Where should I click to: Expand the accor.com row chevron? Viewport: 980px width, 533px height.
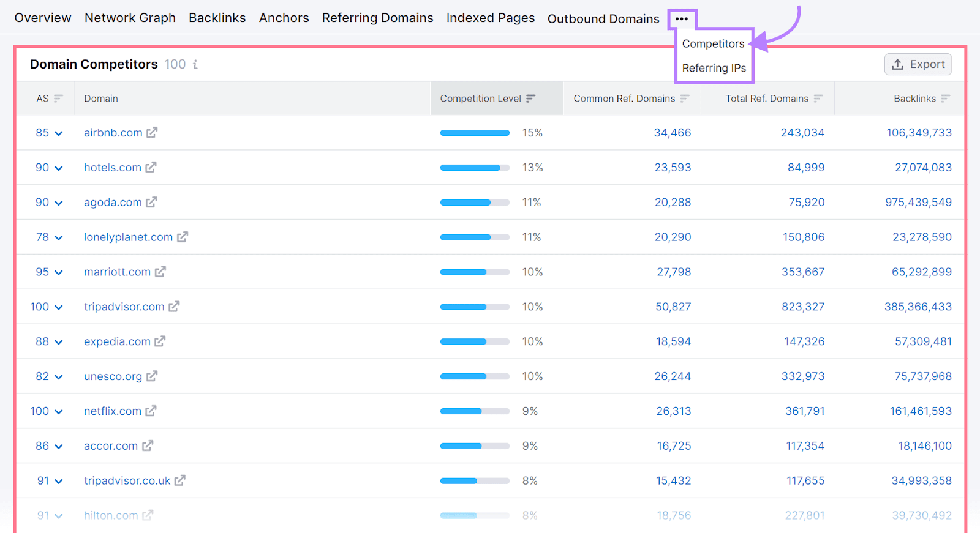coord(59,447)
